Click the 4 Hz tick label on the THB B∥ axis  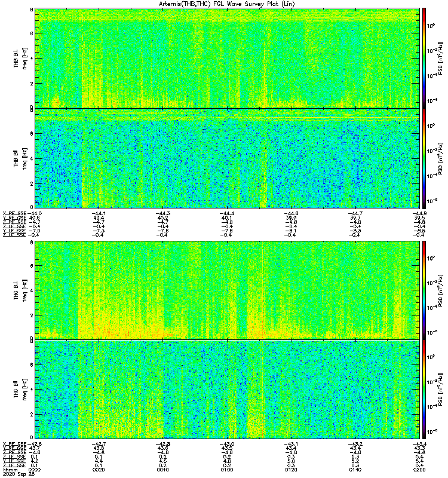32,159
